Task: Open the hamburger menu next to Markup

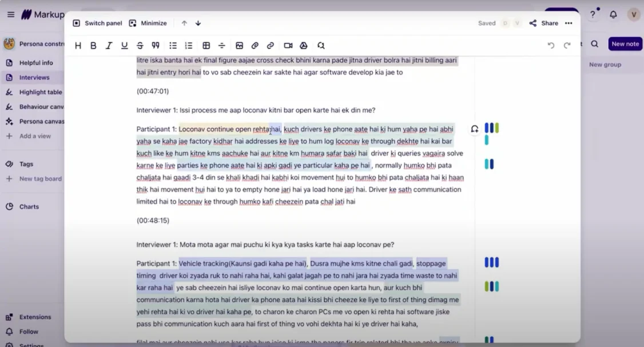Action: (11, 14)
